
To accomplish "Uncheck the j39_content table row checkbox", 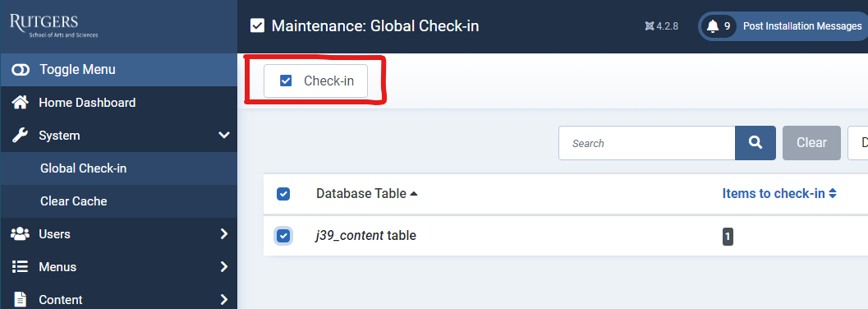I will (282, 236).
